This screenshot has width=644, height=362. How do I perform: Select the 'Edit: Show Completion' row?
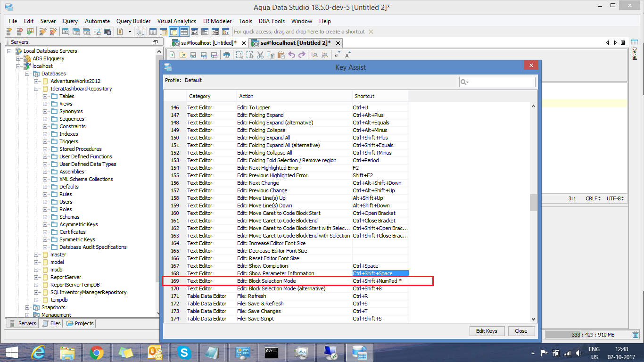286,266
